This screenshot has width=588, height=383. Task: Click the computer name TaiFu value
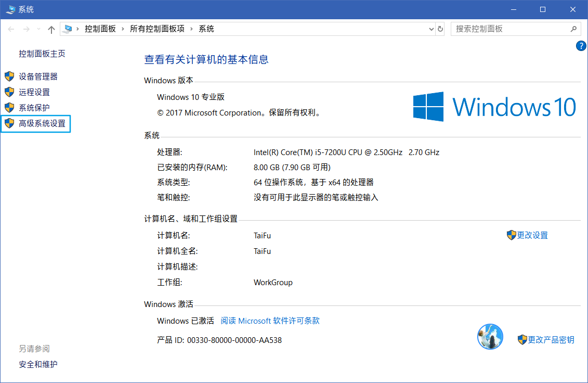(262, 235)
